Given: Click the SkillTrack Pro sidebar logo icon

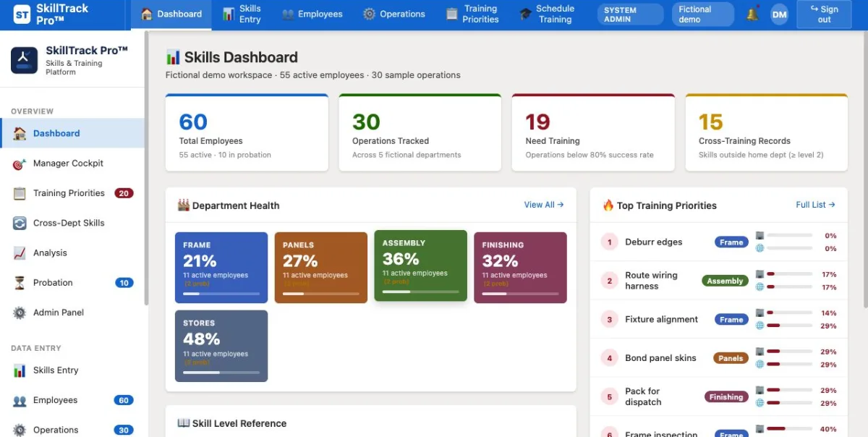Looking at the screenshot, I should pos(25,60).
